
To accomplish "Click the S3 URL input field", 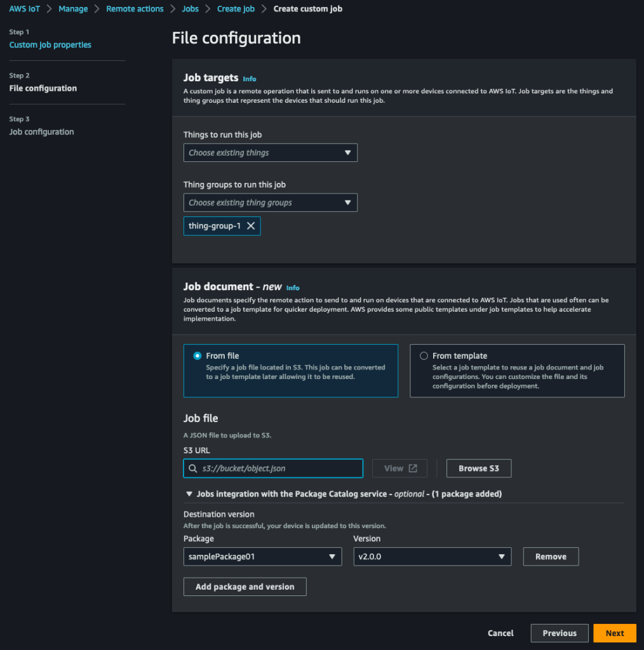I will pyautogui.click(x=273, y=468).
